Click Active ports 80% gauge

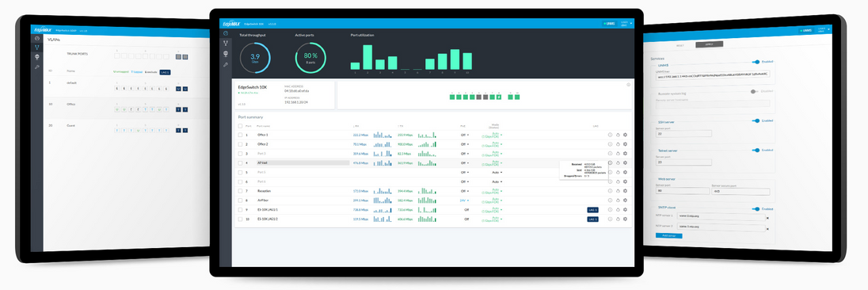(310, 58)
